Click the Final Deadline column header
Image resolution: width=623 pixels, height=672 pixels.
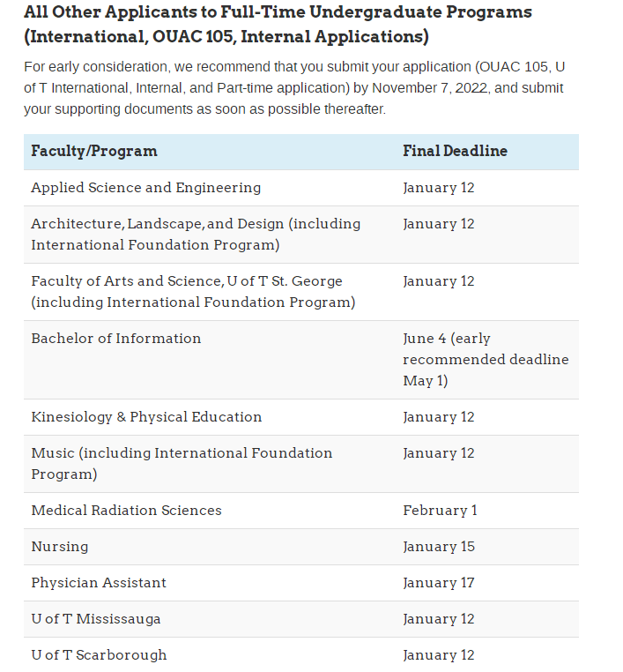coord(455,151)
